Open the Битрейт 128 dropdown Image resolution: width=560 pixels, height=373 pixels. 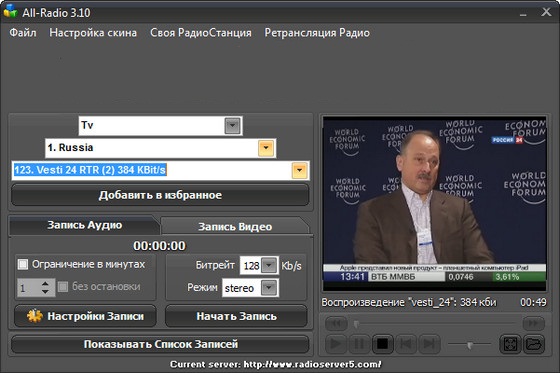click(x=269, y=265)
